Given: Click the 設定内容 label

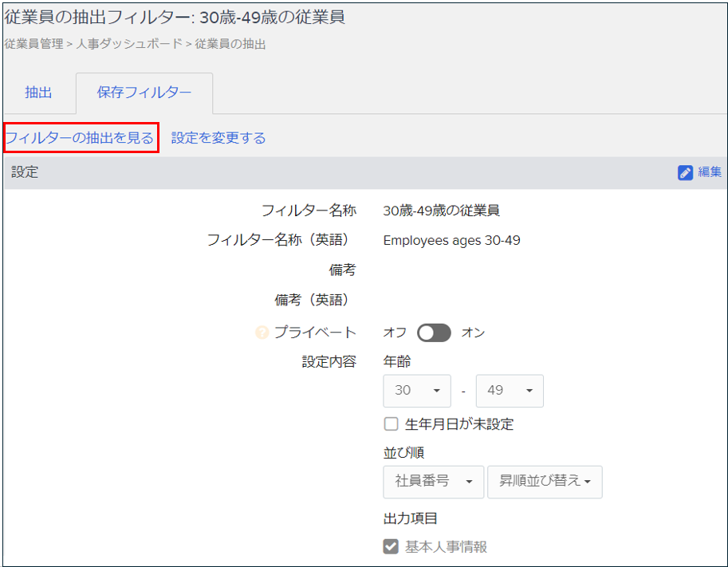Looking at the screenshot, I should point(329,362).
